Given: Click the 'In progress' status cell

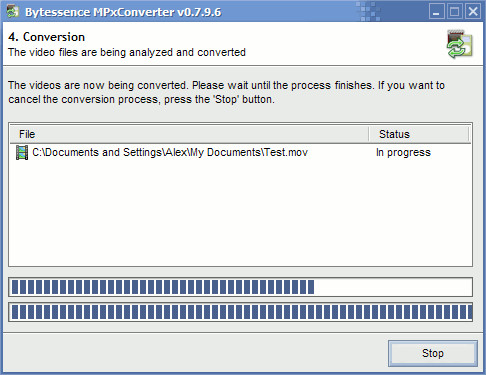Looking at the screenshot, I should (x=403, y=153).
